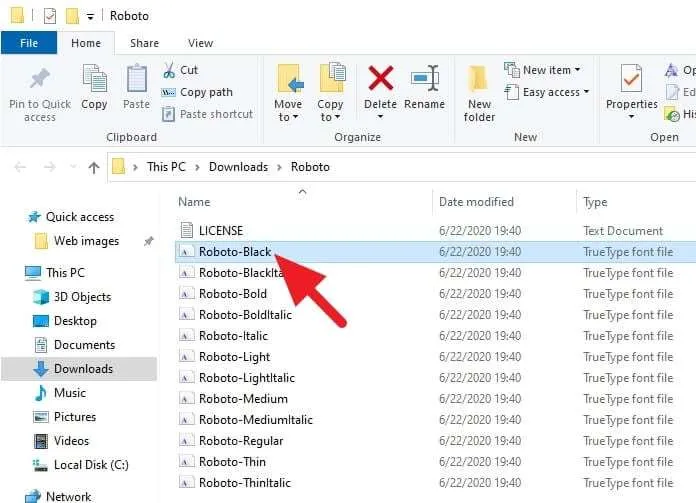Click the Properties checkmark icon
Image resolution: width=696 pixels, height=503 pixels.
[631, 78]
